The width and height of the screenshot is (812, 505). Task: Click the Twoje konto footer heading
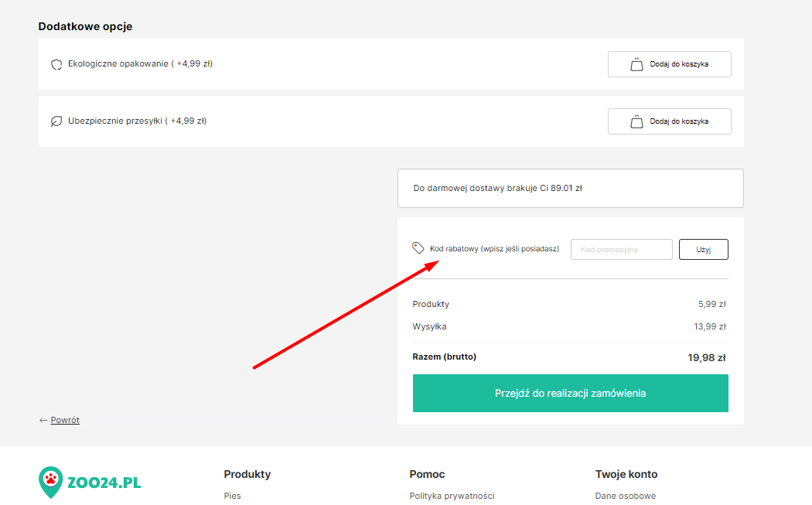[x=626, y=474]
